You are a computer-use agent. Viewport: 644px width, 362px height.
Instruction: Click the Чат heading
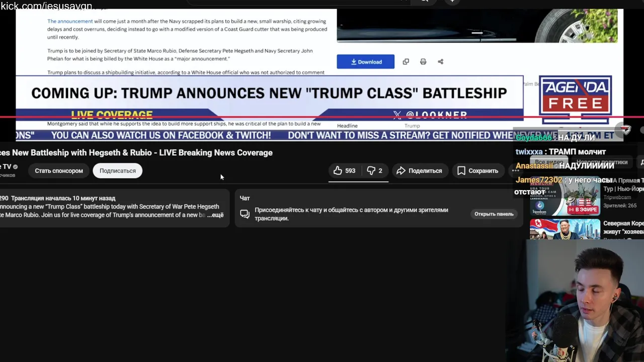coord(245,198)
